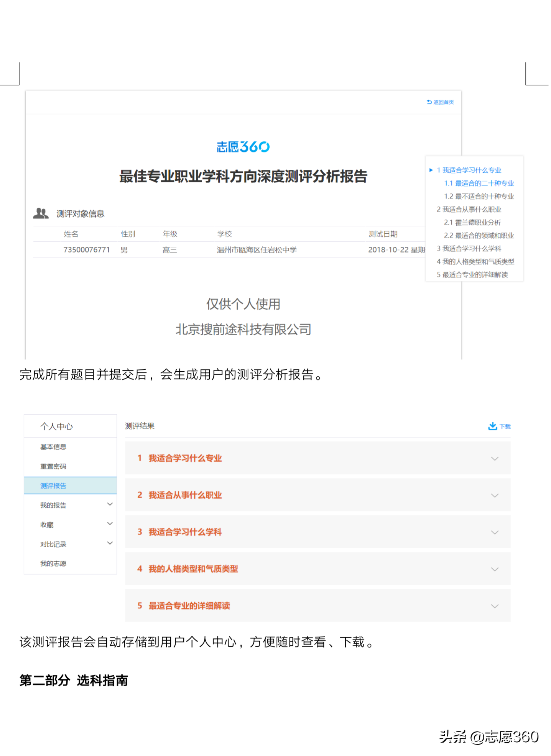This screenshot has height=756, width=551.
Task: Click school cell 温州市瓯海区任岩松中学
Action: [258, 251]
